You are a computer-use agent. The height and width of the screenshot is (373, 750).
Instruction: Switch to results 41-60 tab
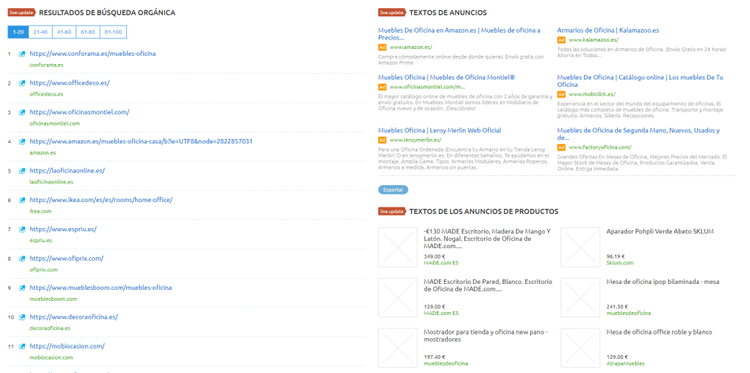click(64, 32)
